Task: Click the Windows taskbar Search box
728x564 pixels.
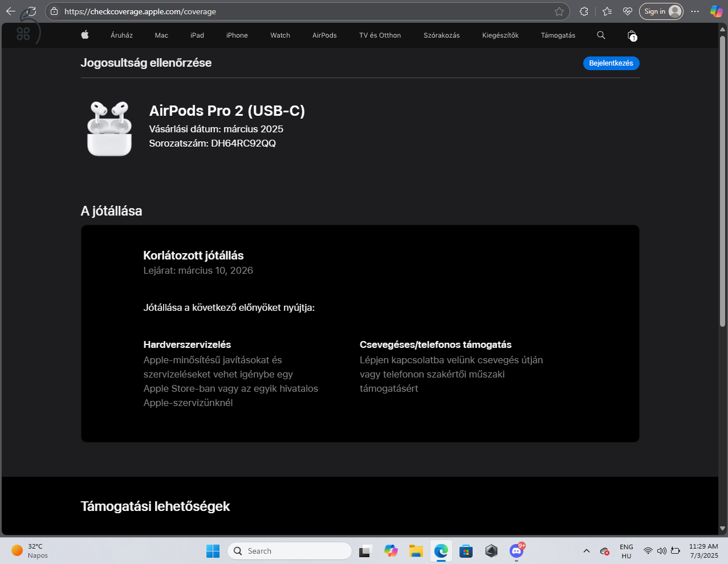Action: [289, 551]
